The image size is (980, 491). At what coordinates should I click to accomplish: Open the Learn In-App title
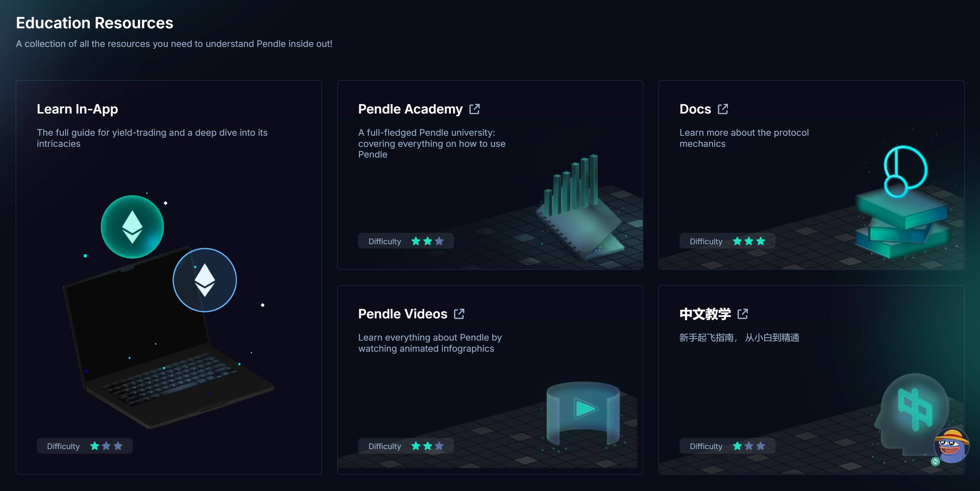(x=77, y=109)
